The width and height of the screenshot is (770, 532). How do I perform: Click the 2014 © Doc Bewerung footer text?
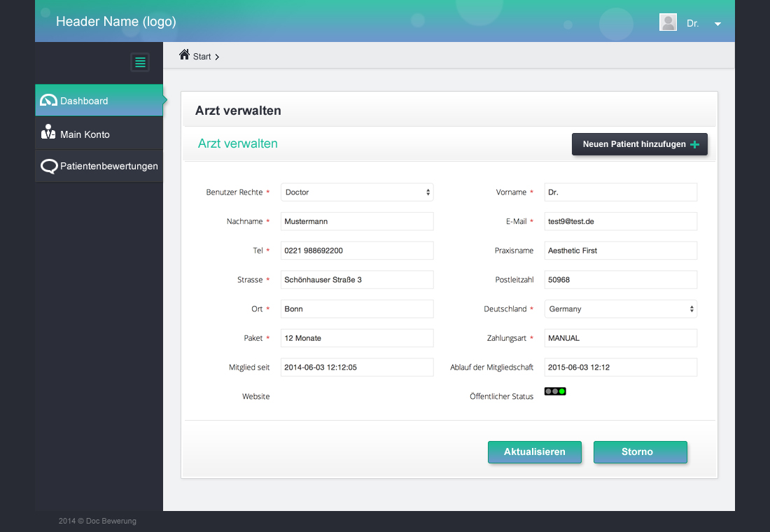pos(98,521)
